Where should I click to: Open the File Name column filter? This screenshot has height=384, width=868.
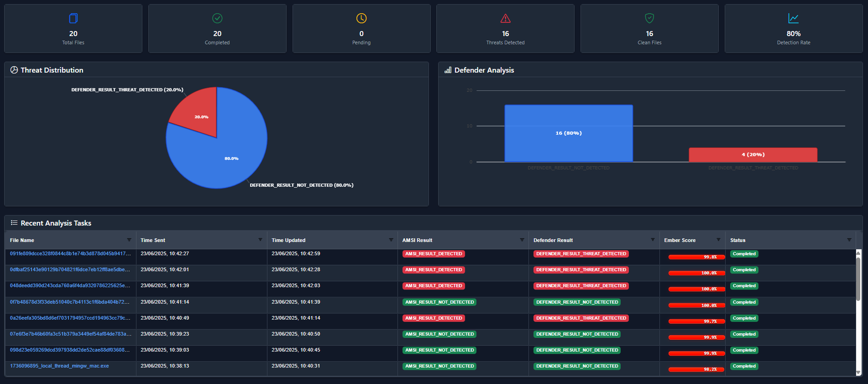tap(129, 240)
